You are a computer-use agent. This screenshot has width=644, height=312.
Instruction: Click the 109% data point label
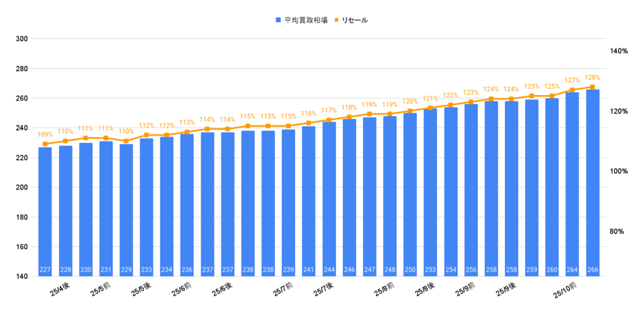[45, 135]
